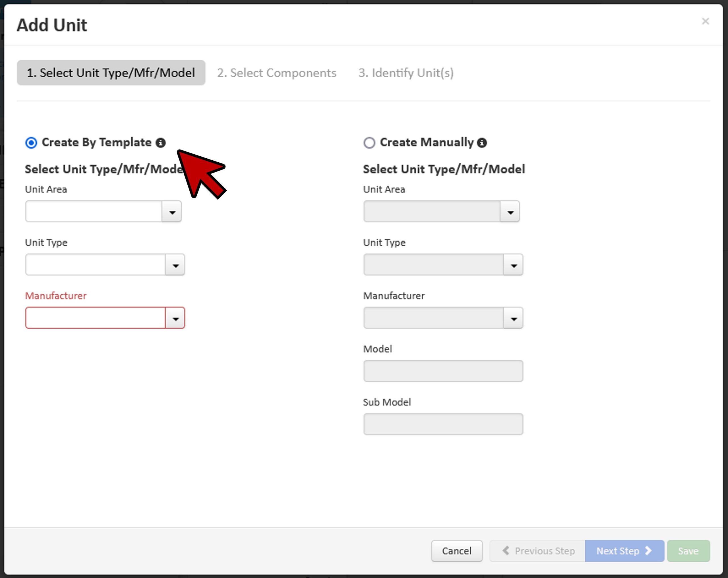This screenshot has width=728, height=578.
Task: Go to step 1 Select Unit Type/Mfr/Model tab
Action: coord(111,73)
